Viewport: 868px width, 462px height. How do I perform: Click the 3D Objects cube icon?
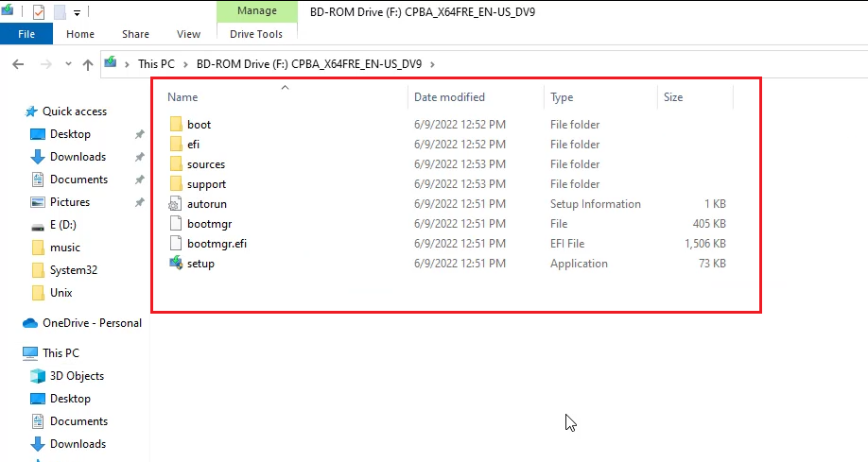pyautogui.click(x=38, y=376)
